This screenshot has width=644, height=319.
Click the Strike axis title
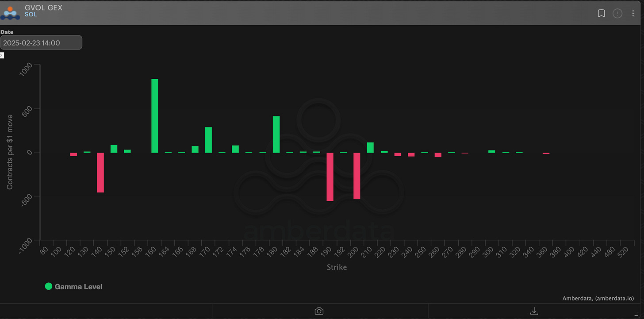pos(337,267)
